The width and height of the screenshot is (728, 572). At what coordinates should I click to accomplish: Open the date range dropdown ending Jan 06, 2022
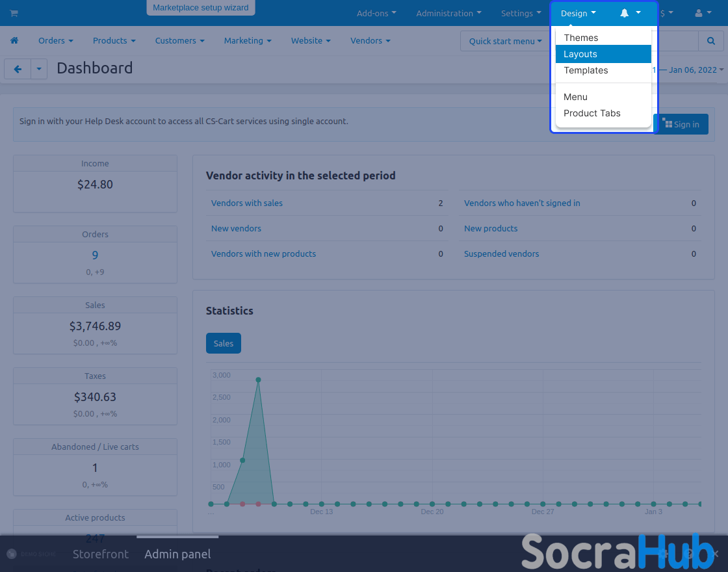(695, 70)
